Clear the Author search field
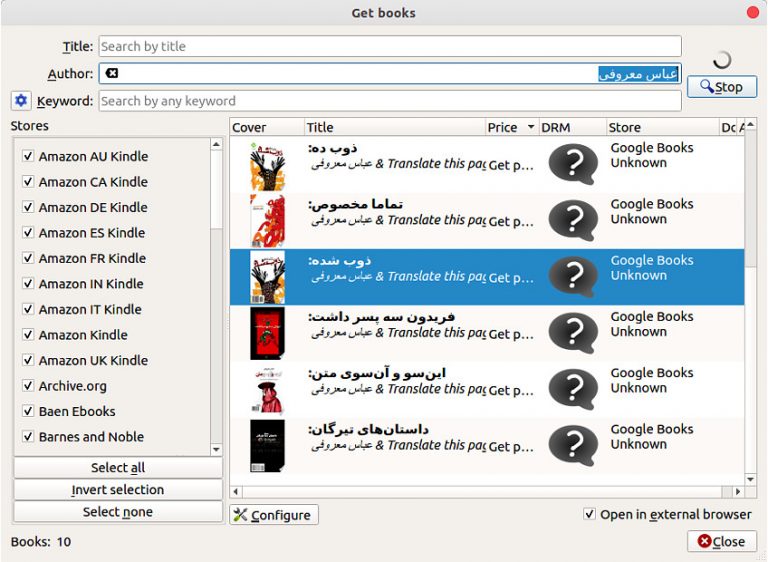 [x=112, y=73]
